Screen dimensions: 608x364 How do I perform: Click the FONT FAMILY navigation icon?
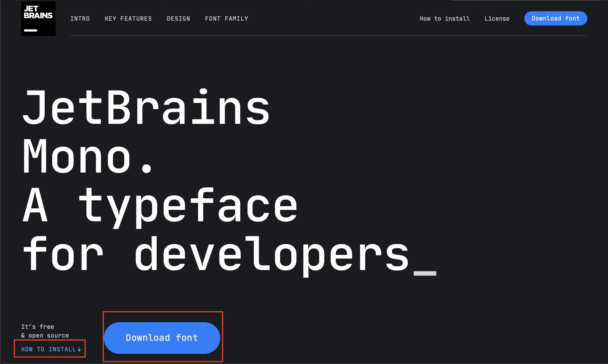227,19
